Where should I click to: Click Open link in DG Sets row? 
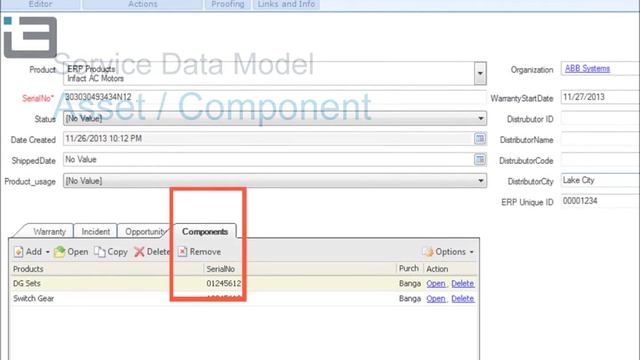click(436, 284)
